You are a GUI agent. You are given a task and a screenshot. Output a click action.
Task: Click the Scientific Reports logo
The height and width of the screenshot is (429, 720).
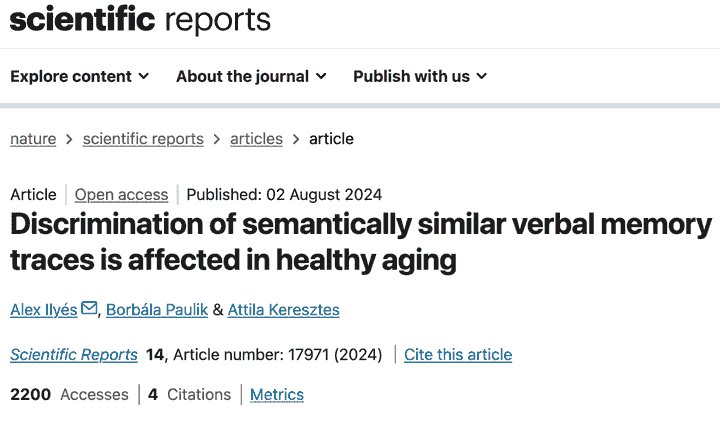140,19
